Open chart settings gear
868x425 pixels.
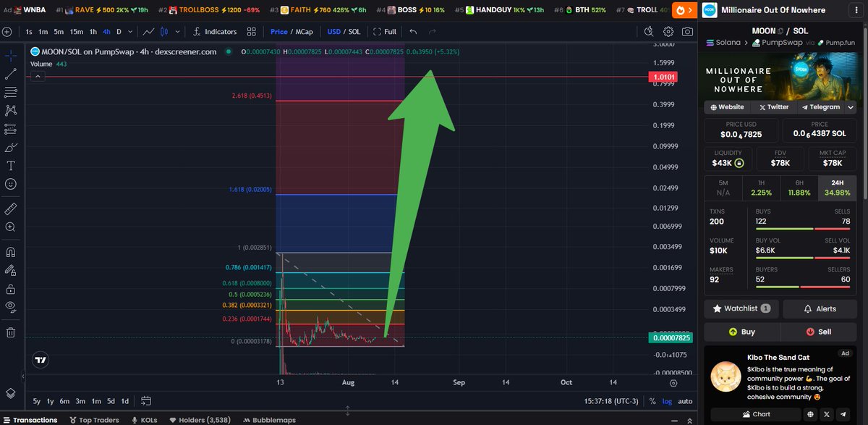tap(668, 32)
